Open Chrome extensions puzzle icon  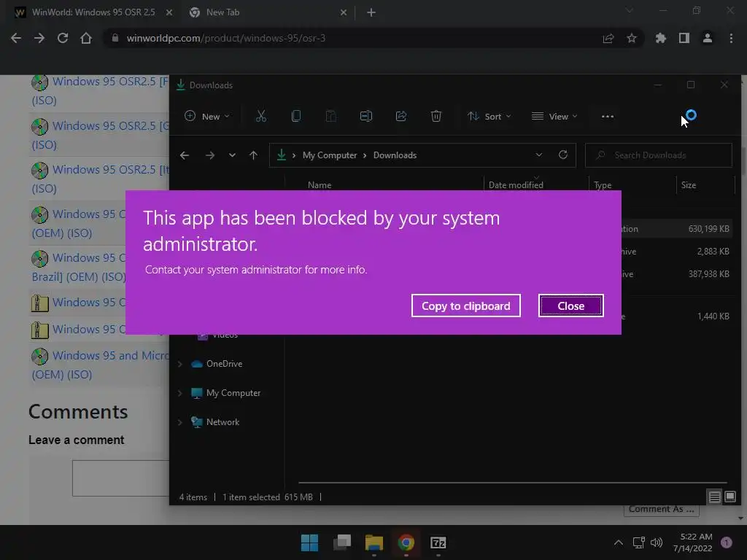pyautogui.click(x=661, y=38)
